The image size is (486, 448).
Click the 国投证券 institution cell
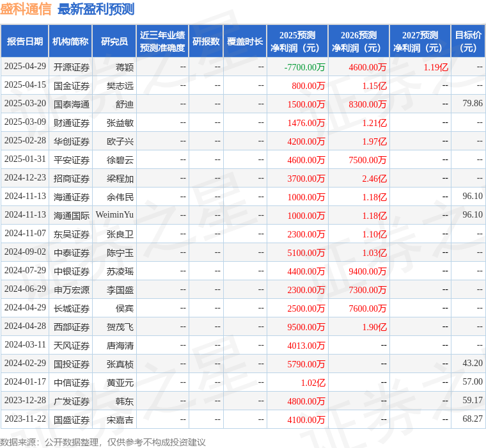click(x=72, y=364)
